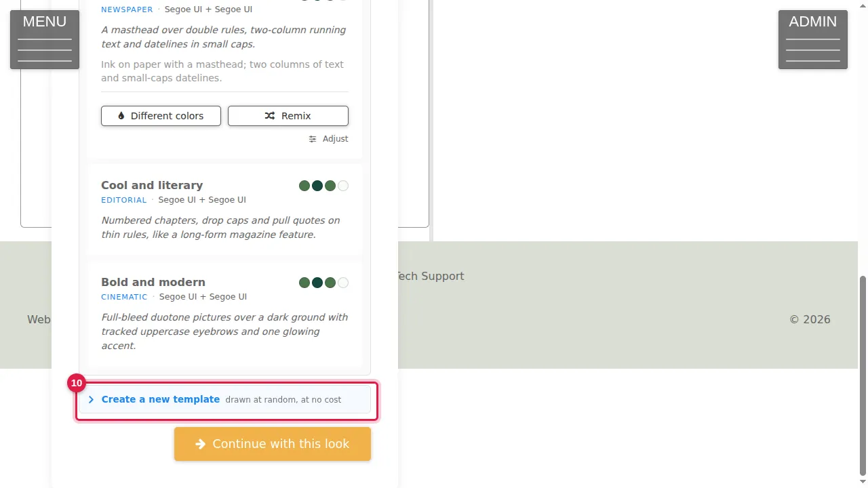Screen dimensions: 868x488
Task: Click the NEWSPAPER tag label
Action: coord(127,9)
